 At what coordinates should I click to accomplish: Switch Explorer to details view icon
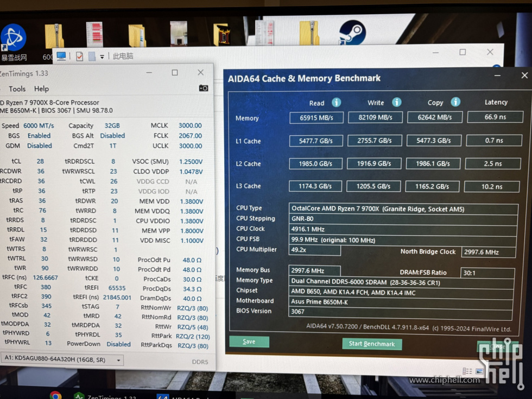tap(467, 371)
